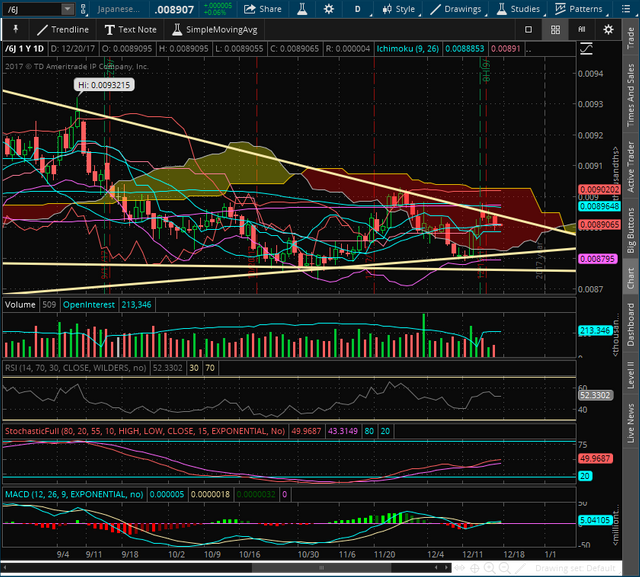Click the .008907 last price display
640x577 pixels.
click(174, 9)
